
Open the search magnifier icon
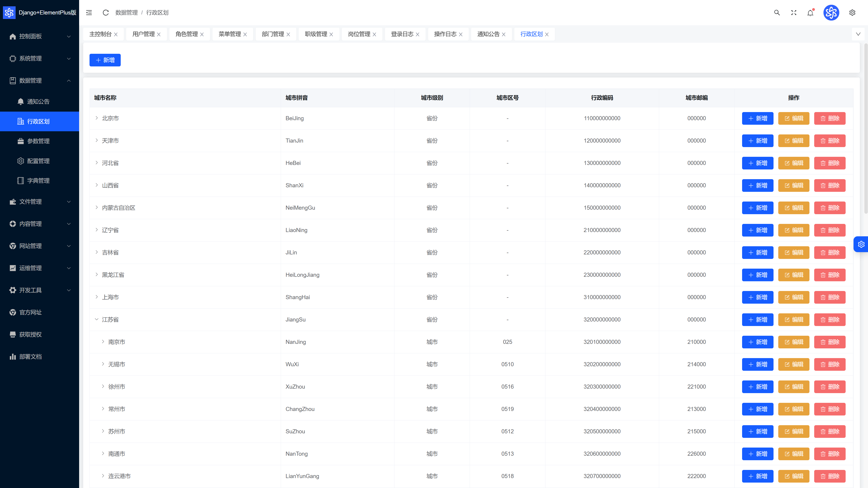[777, 12]
